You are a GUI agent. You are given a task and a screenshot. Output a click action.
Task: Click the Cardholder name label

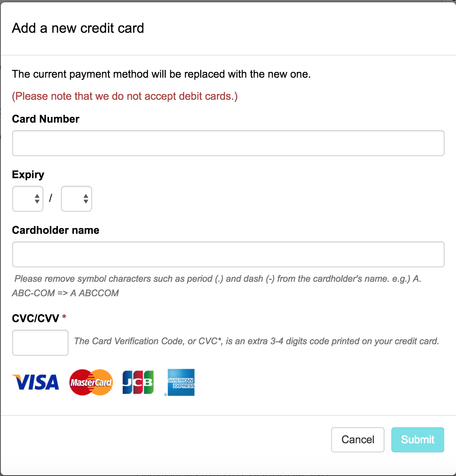[56, 230]
